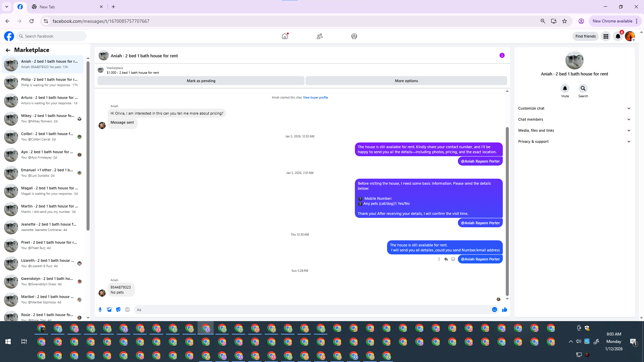Open the Facebook apps menu grid
This screenshot has width=644, height=362.
[x=606, y=36]
